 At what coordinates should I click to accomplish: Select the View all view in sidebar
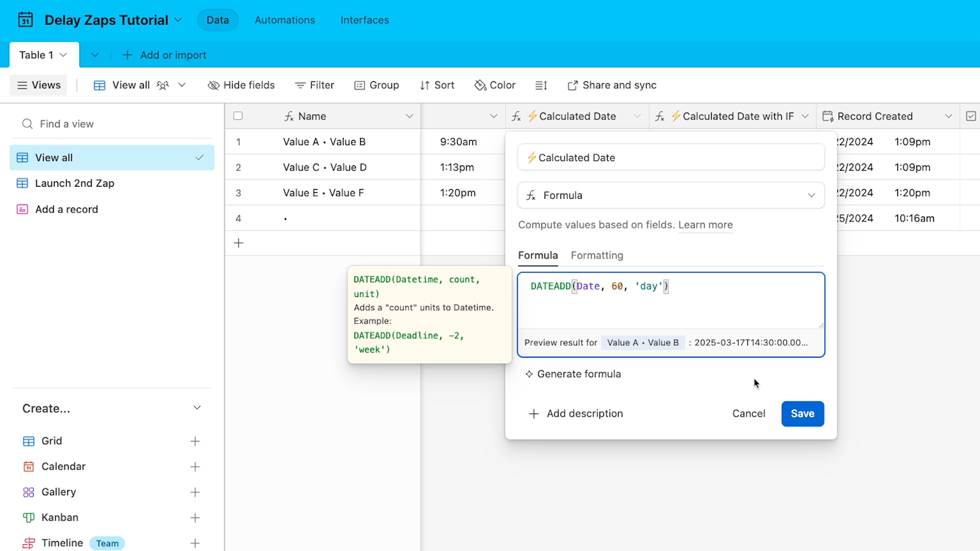coord(112,158)
